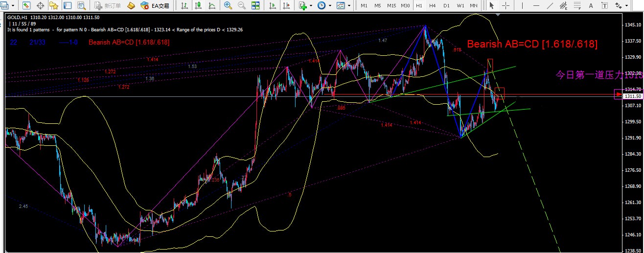Screen dimensions: 644x253
Task: Expand the periodicity clock dropdown arrow
Action: tap(330, 6)
